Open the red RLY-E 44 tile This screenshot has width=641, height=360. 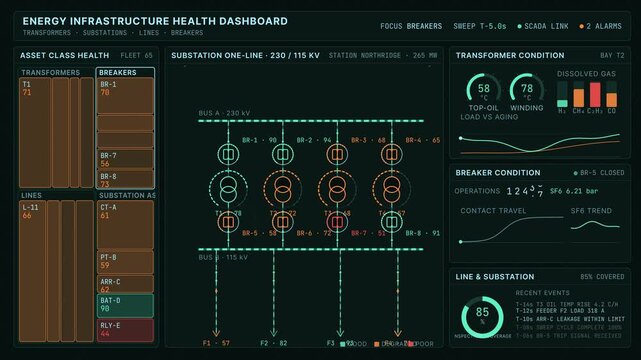tap(125, 330)
